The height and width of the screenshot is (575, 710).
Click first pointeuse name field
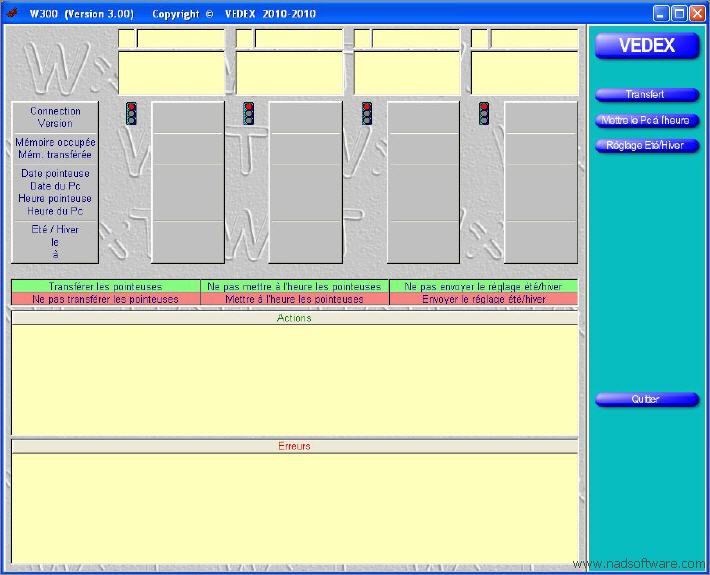[x=181, y=38]
